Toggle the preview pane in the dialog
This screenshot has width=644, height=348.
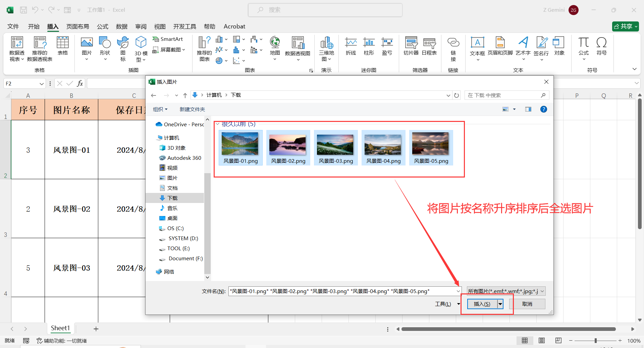[x=528, y=109]
